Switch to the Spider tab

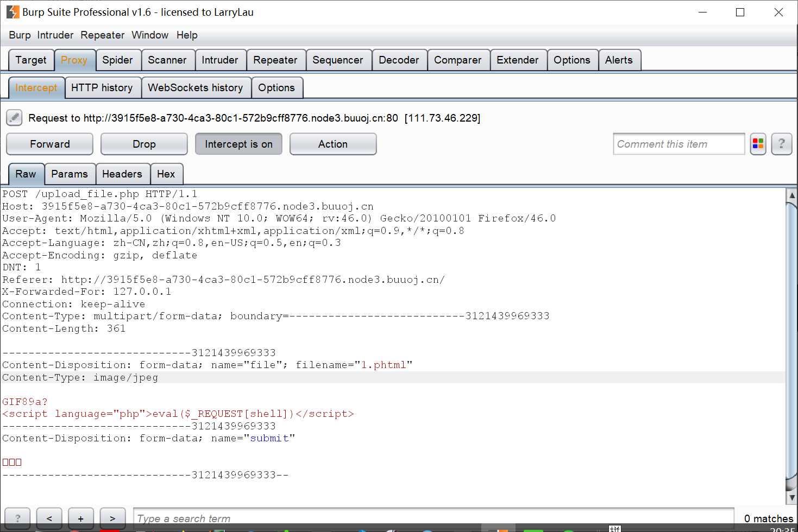click(x=118, y=60)
